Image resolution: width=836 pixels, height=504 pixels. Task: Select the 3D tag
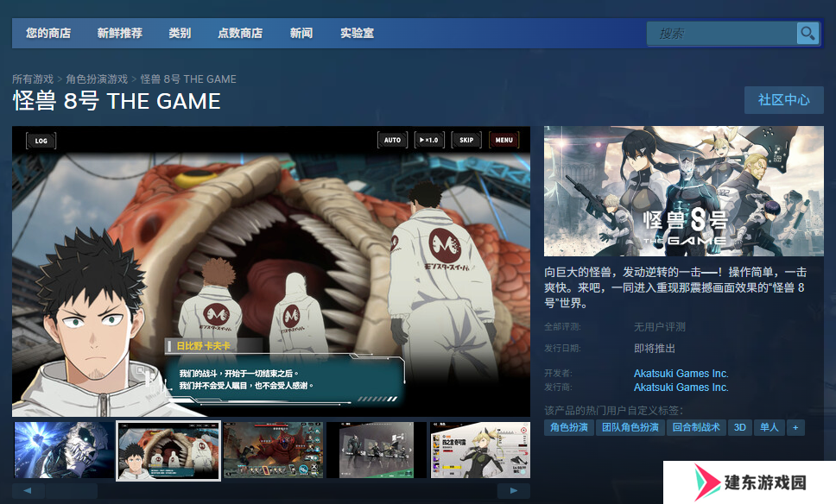[740, 427]
